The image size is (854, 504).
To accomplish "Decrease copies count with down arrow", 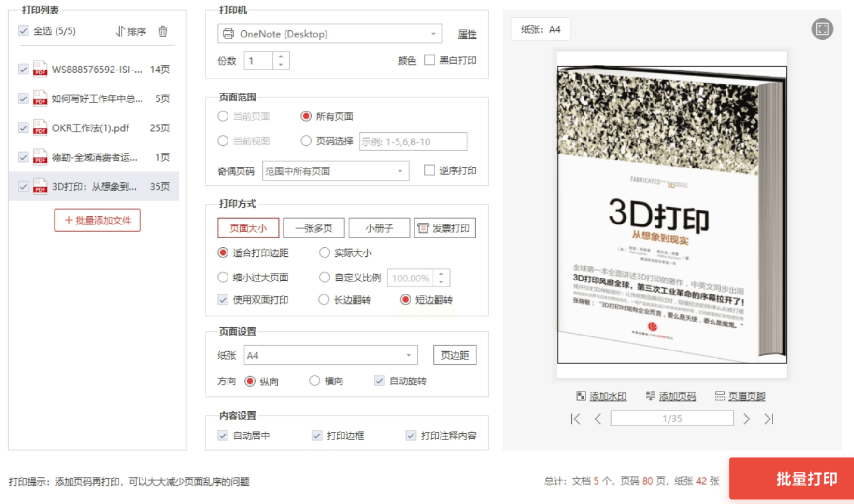I will [x=281, y=65].
